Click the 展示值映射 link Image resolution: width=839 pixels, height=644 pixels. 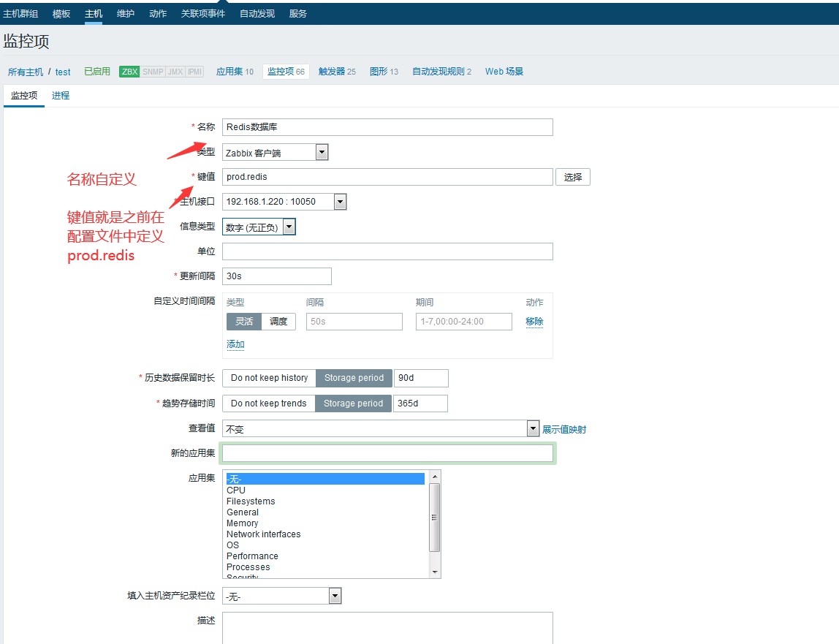tap(563, 430)
